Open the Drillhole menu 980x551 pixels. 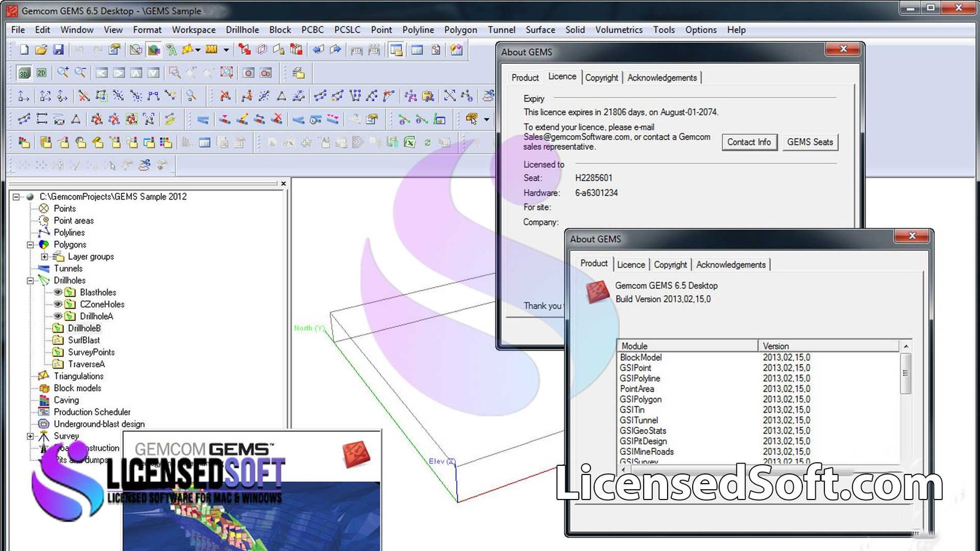[x=242, y=29]
